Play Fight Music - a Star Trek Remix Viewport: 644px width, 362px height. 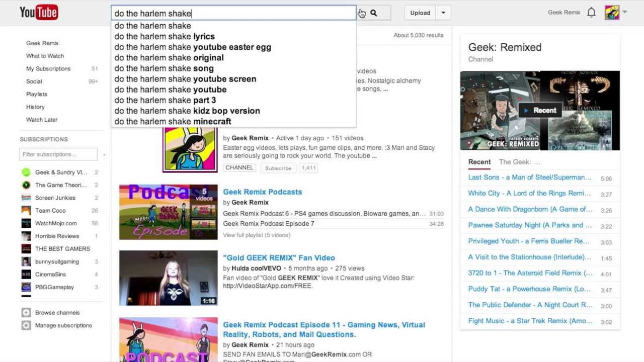[x=530, y=321]
